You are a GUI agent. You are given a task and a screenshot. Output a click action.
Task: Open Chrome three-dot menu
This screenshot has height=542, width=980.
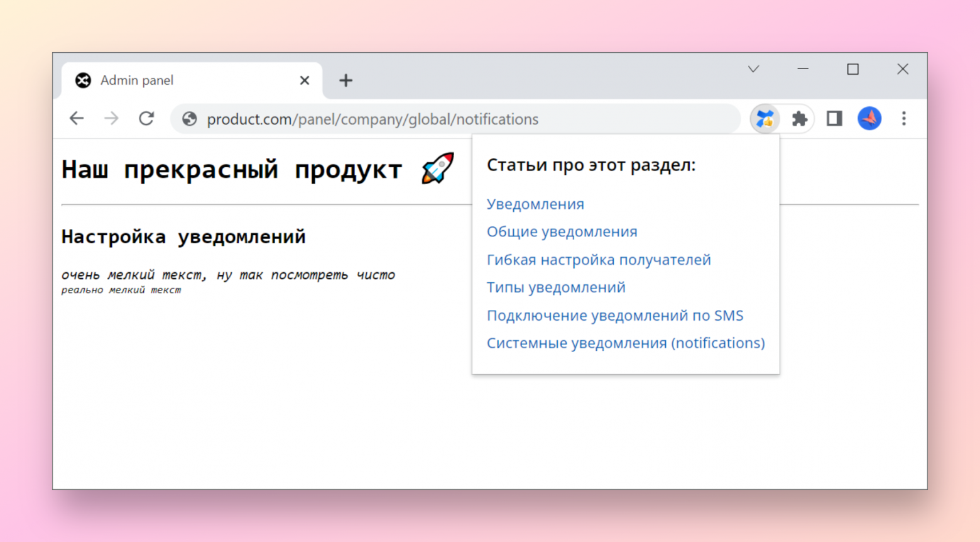coord(904,118)
